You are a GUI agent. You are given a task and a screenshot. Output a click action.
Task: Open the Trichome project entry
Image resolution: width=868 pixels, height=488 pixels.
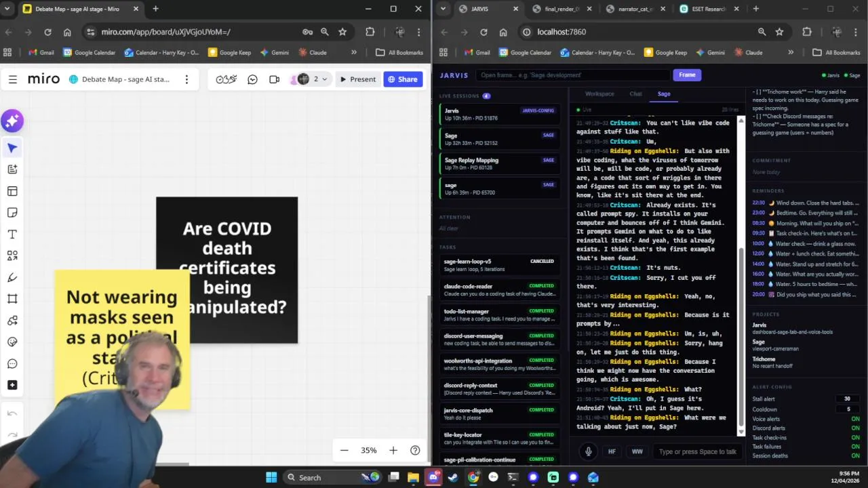(806, 363)
